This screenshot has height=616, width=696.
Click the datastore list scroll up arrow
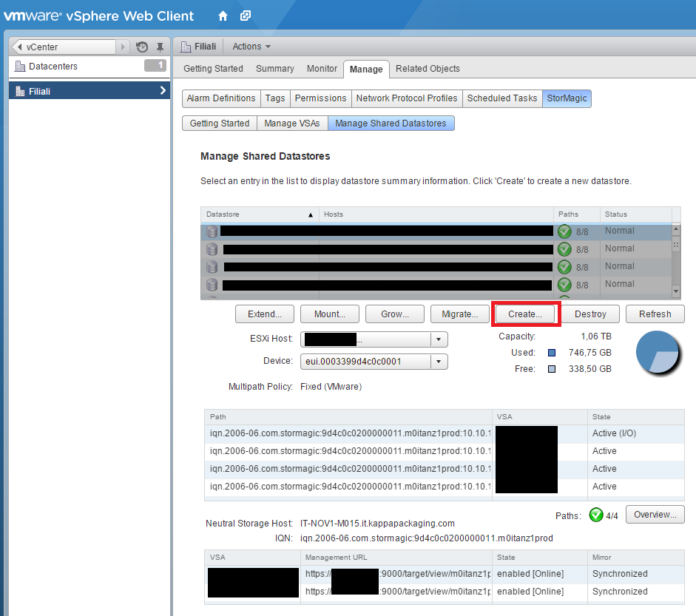pos(676,229)
